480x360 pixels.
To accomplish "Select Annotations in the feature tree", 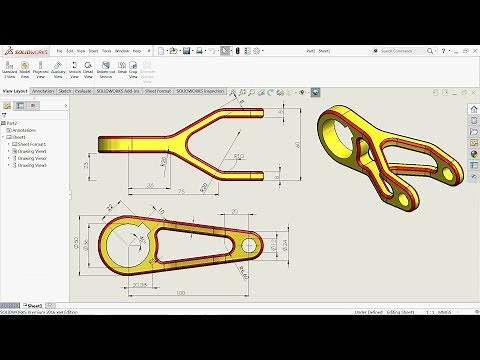I will click(x=21, y=130).
